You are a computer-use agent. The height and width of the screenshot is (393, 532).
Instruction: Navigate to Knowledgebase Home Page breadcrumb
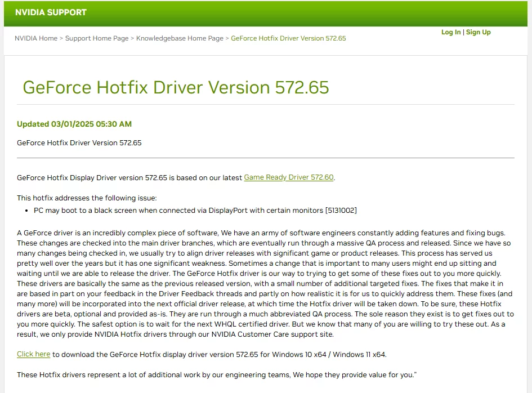coord(180,38)
